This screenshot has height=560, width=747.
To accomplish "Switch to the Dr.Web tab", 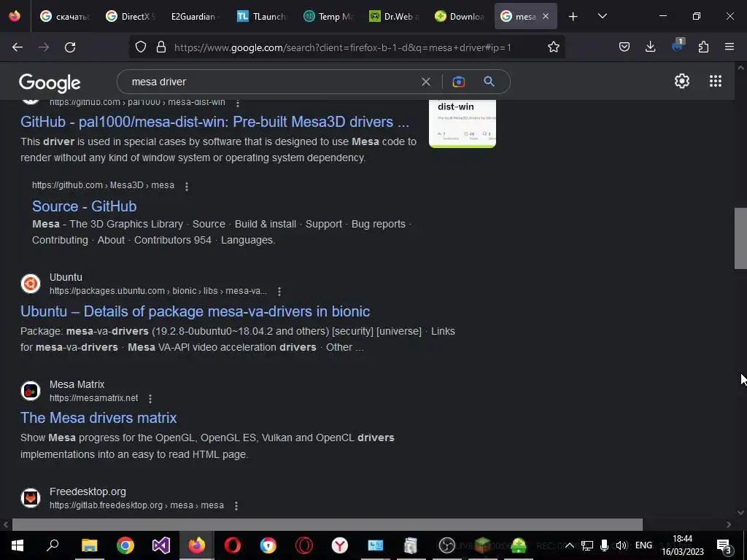I will pos(393,17).
